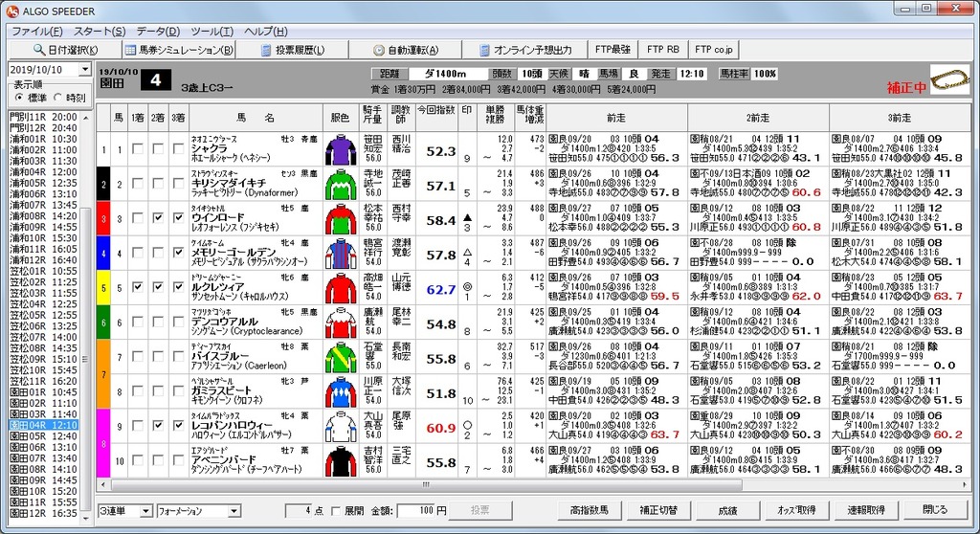This screenshot has height=534, width=980.
Task: Open the ツール menu
Action: coord(212,32)
